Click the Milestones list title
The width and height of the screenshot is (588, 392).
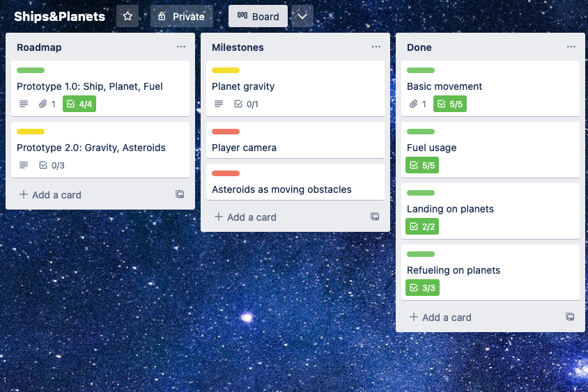(x=238, y=47)
